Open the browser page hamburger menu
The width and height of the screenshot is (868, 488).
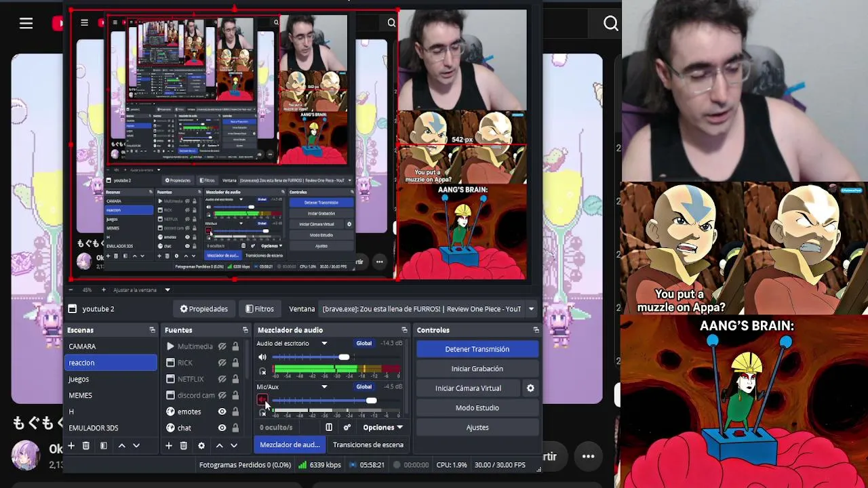point(26,24)
